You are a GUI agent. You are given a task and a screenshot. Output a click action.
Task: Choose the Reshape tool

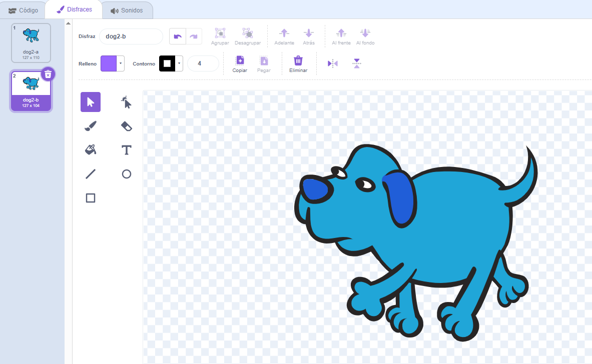pos(127,102)
